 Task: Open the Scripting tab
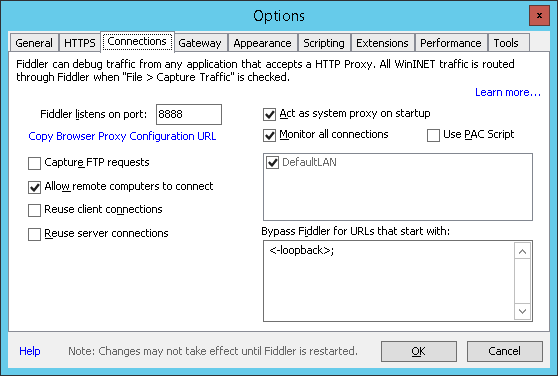324,43
